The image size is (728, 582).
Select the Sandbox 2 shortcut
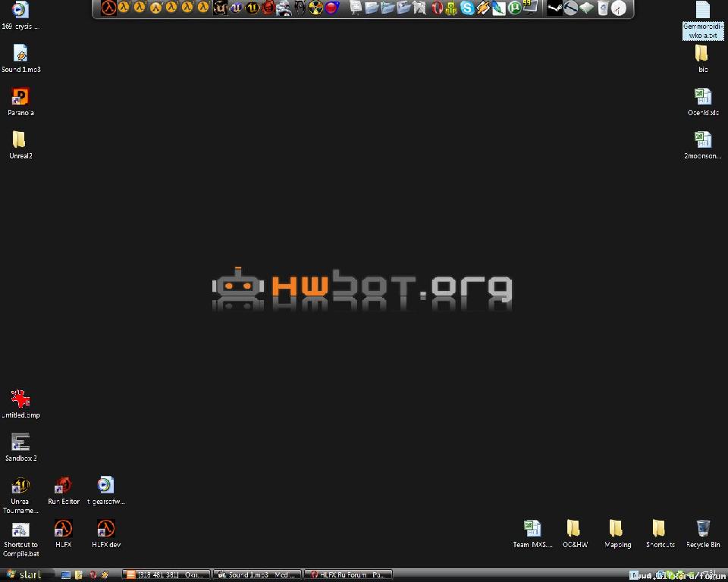[21, 448]
